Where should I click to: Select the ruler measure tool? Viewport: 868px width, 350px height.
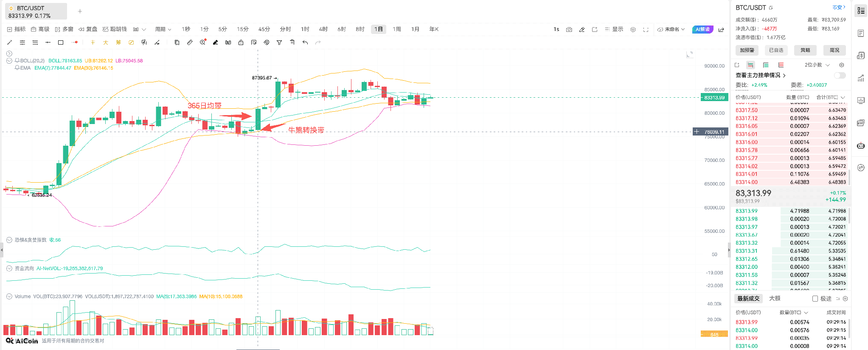tap(190, 42)
